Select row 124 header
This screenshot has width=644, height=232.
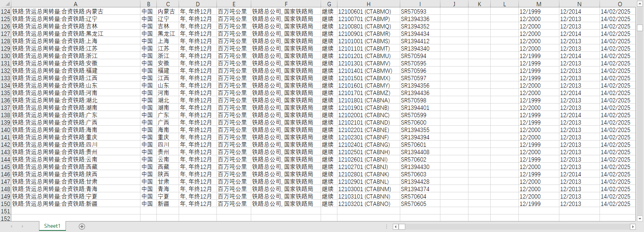[x=5, y=12]
